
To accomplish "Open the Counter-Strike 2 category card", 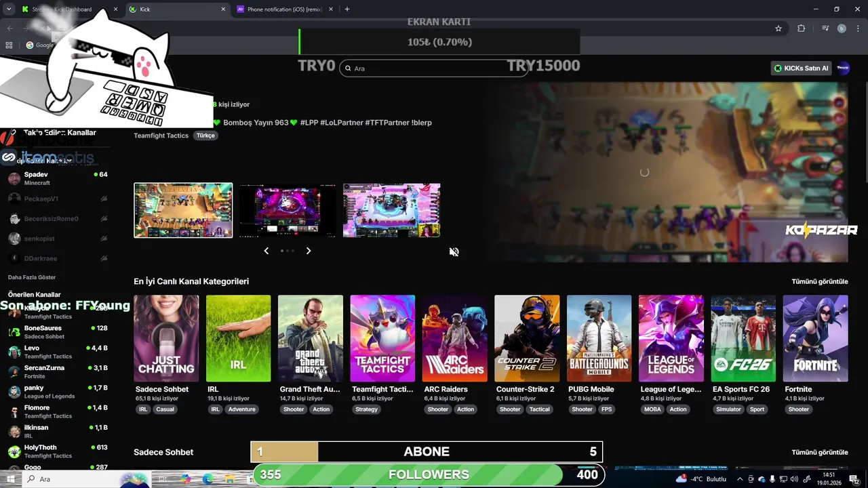I will coord(527,338).
